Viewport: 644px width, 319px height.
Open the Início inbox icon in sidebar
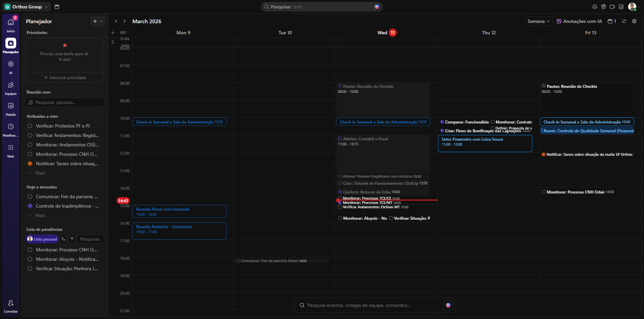coord(11,23)
